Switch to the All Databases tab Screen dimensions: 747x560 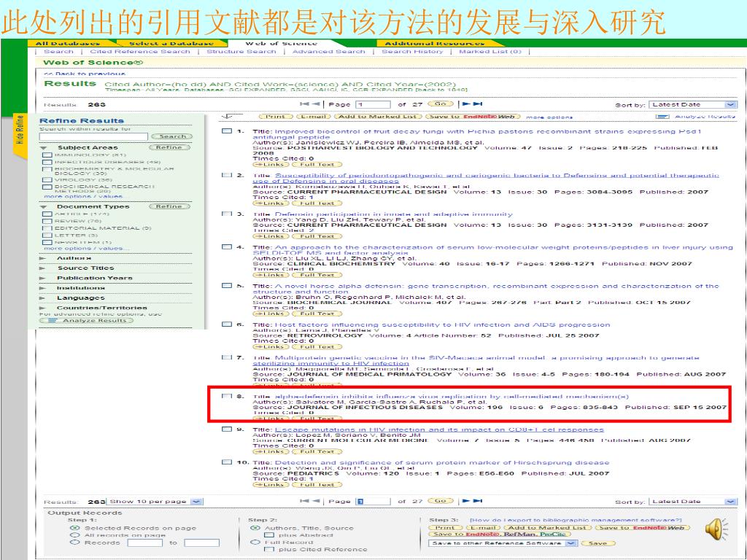(x=68, y=43)
